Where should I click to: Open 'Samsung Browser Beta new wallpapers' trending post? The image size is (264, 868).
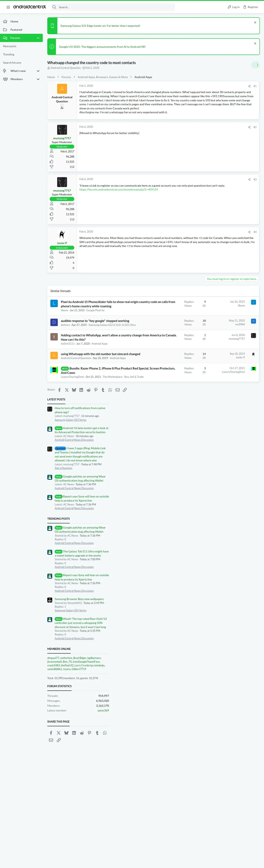point(79,599)
